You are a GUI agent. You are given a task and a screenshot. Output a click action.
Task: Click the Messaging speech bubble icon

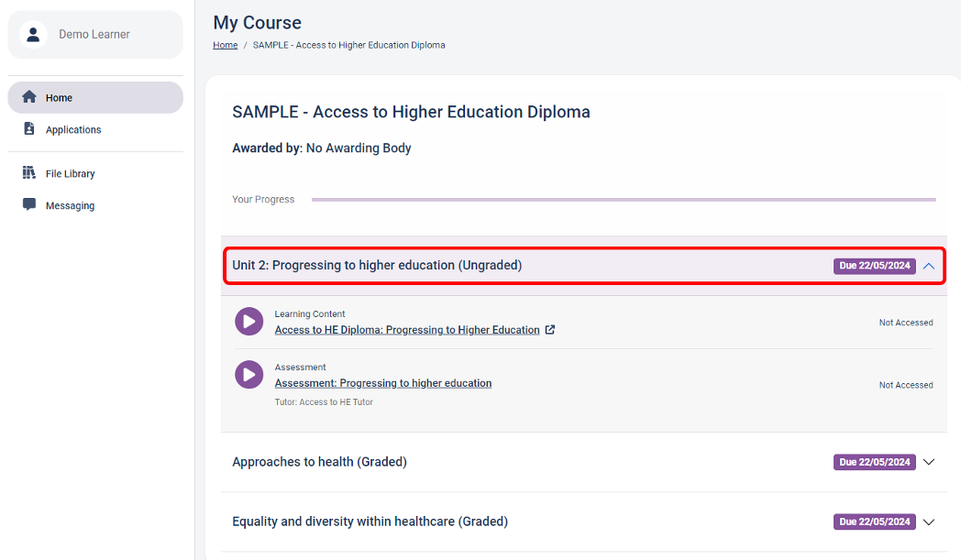point(29,205)
